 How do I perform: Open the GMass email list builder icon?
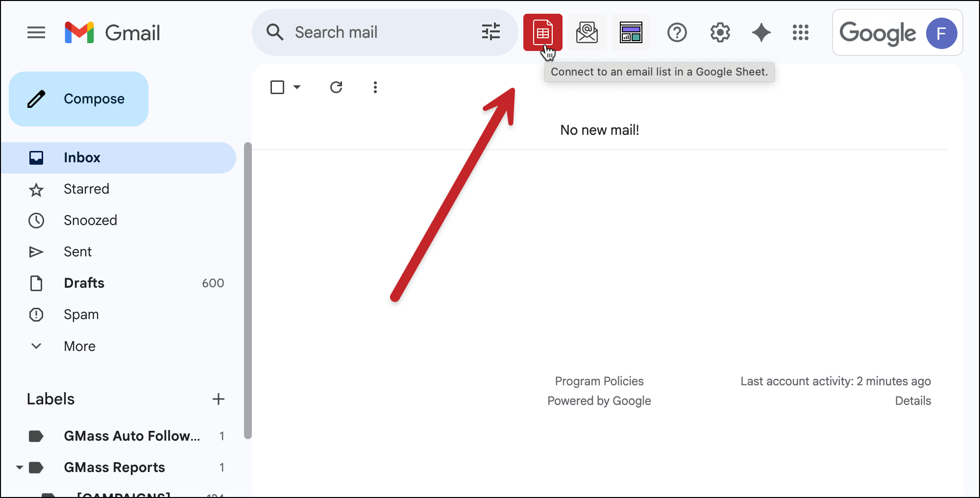click(x=587, y=32)
